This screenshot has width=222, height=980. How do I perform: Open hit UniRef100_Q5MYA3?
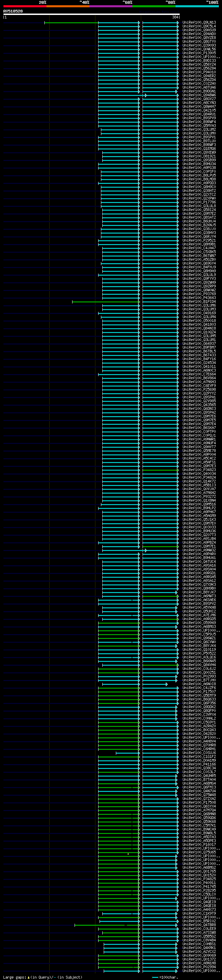(x=199, y=125)
